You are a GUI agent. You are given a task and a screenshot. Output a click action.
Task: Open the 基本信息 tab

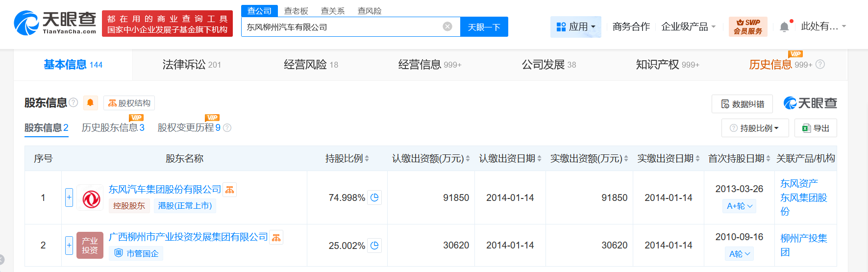pos(73,64)
